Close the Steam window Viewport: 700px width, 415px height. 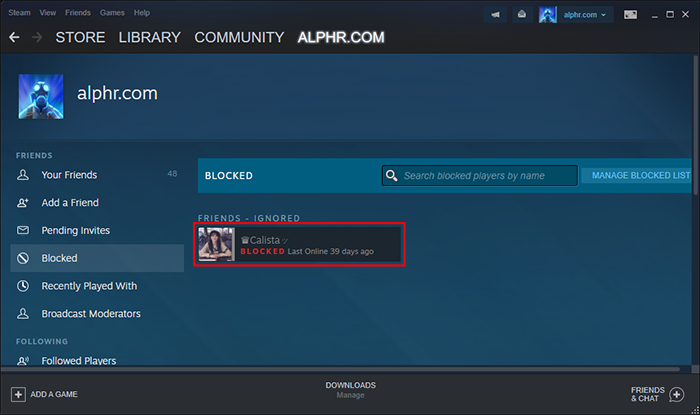click(x=686, y=15)
